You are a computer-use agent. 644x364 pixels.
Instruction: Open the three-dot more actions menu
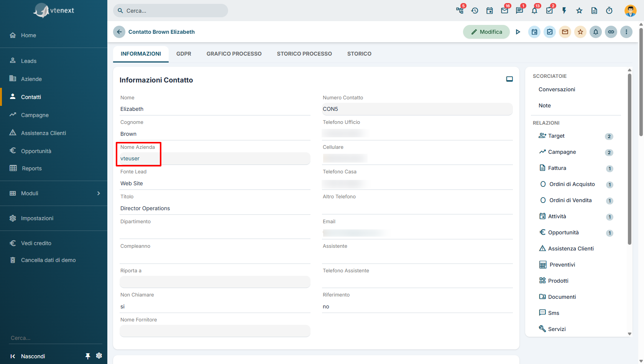tap(626, 32)
